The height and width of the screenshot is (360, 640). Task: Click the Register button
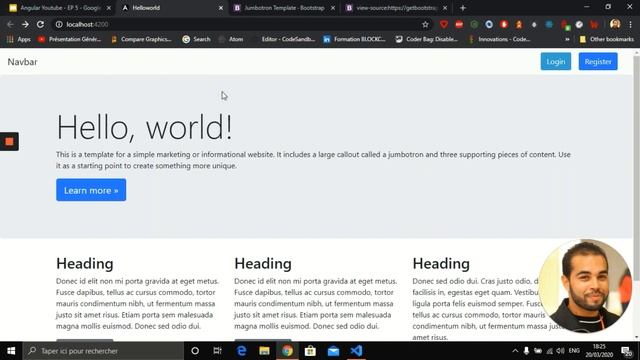click(x=598, y=62)
